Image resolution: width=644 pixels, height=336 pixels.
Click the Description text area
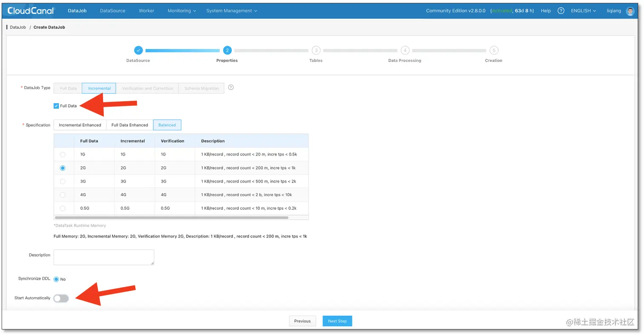coord(104,257)
